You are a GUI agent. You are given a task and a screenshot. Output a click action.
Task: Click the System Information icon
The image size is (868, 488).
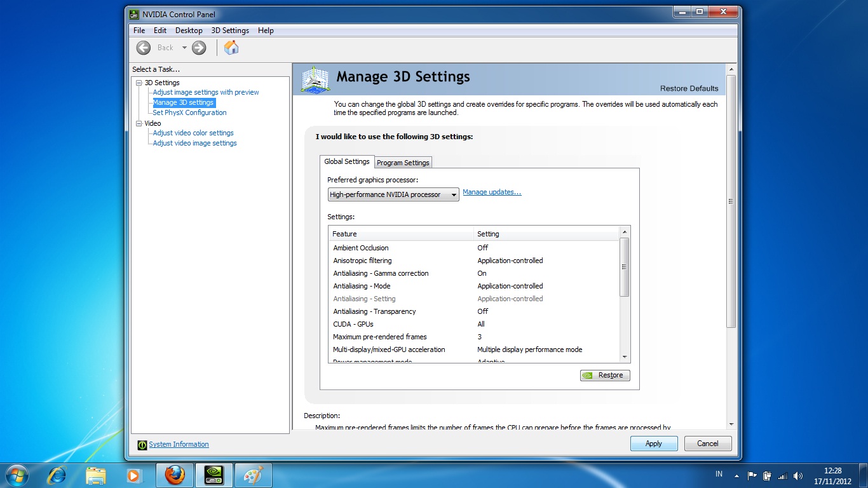coord(142,444)
